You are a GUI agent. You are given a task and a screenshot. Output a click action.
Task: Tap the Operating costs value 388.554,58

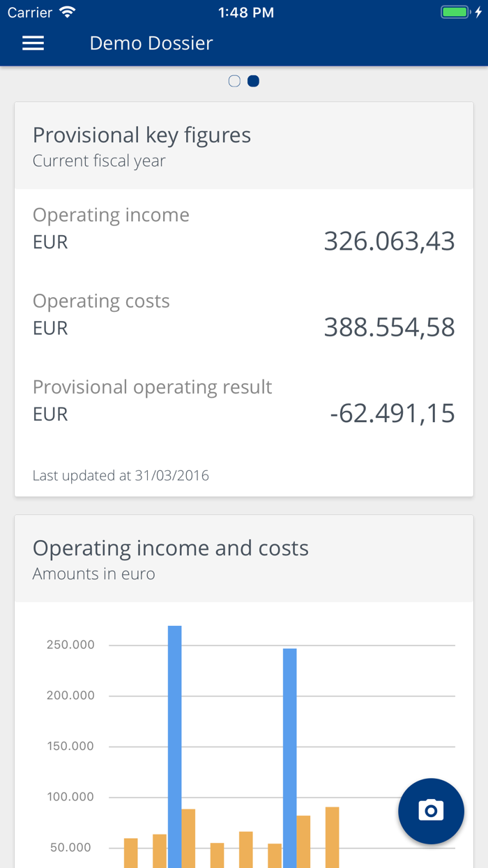[x=389, y=327]
